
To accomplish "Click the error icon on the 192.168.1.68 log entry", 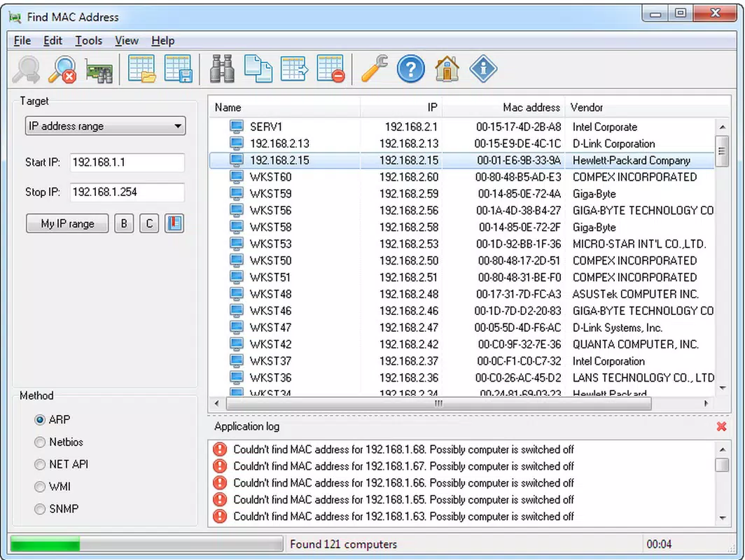I will pos(220,449).
